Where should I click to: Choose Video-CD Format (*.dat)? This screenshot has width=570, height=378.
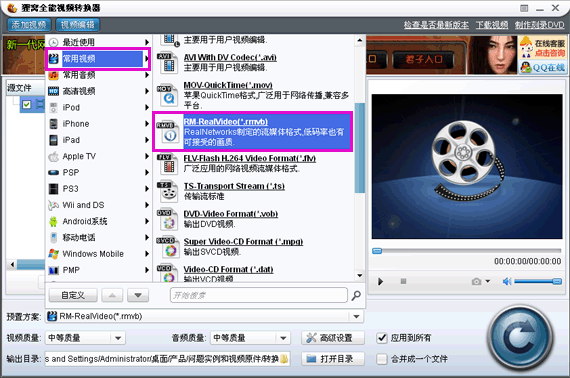tap(253, 274)
